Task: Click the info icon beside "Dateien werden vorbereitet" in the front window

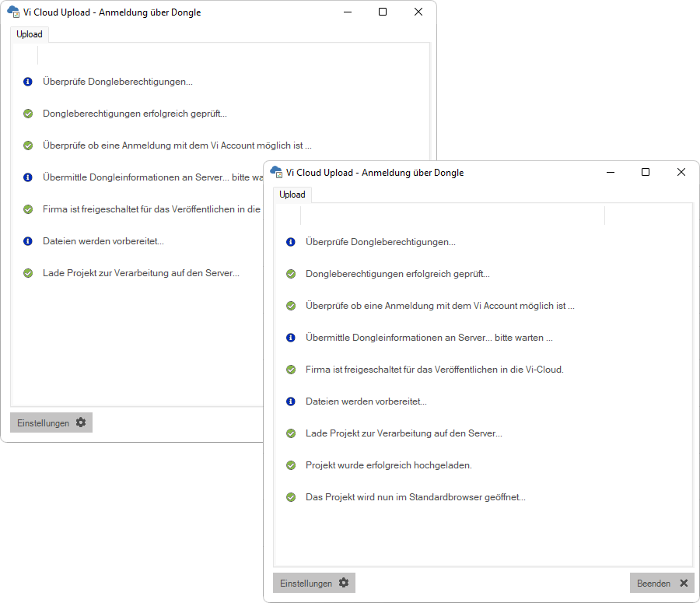Action: [291, 401]
